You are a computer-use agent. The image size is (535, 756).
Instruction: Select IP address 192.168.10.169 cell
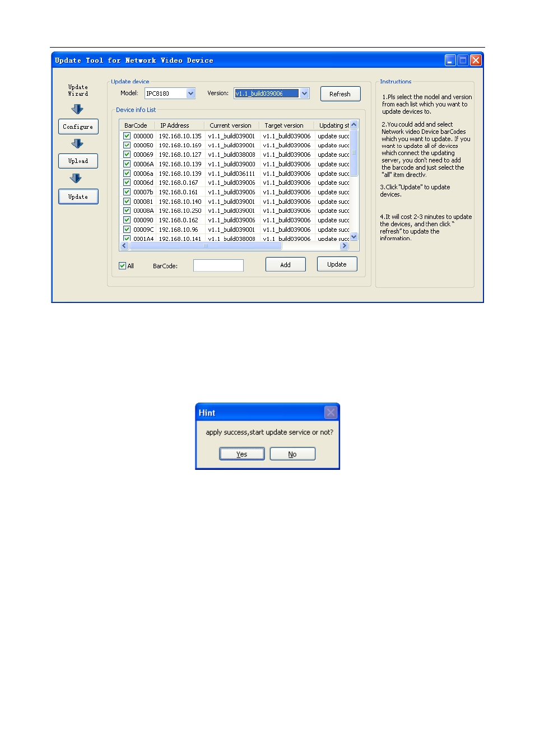pyautogui.click(x=180, y=145)
